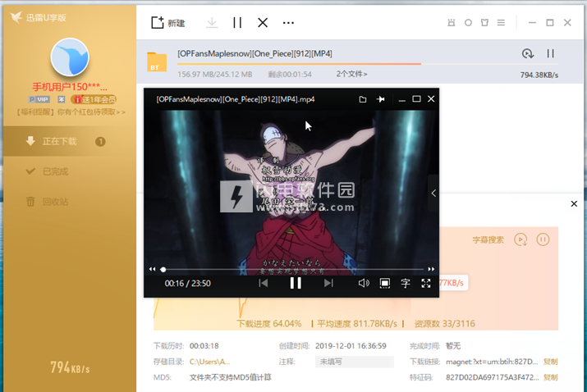
Task: Copy the 特征码 hash value
Action: pos(550,377)
